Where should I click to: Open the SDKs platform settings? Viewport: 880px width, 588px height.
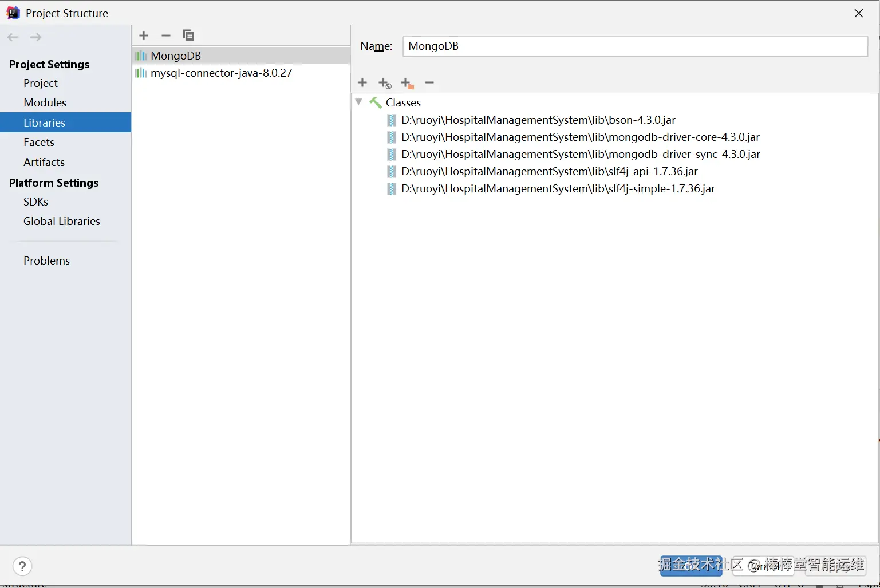36,202
